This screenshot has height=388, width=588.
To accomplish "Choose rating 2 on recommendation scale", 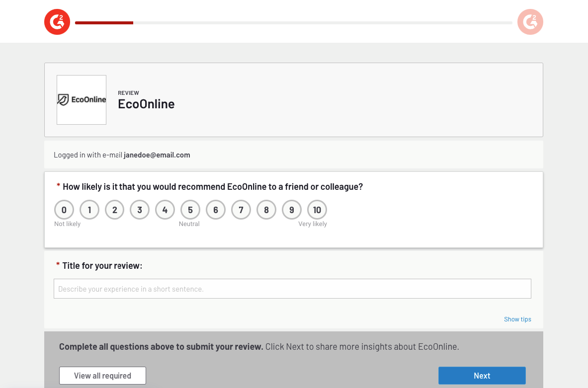I will 115,210.
